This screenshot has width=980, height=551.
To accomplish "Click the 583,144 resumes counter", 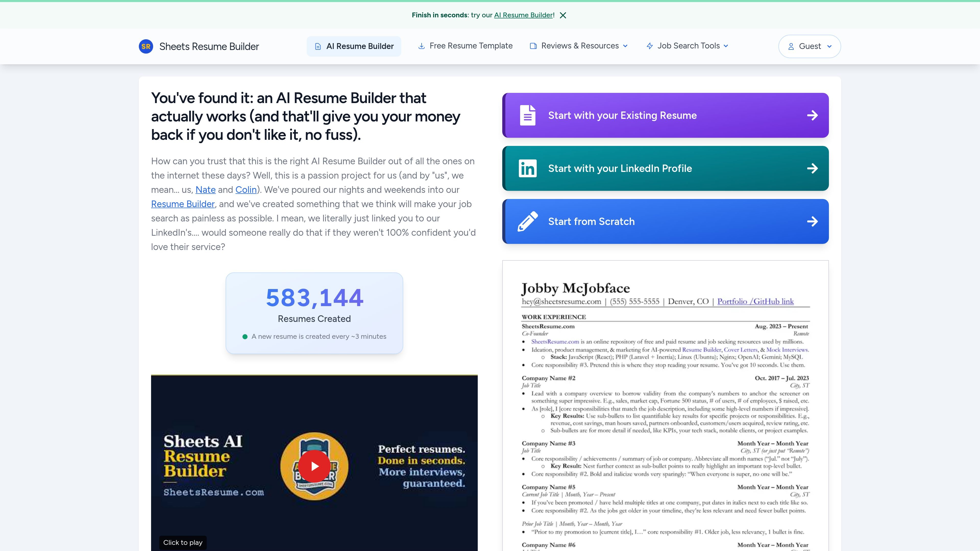I will [x=315, y=298].
